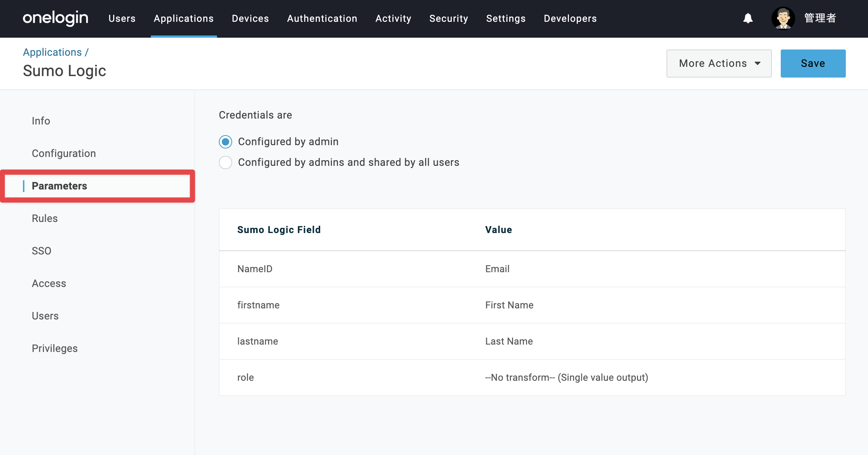Screen dimensions: 868x455
Task: Open the SSO sidebar tab
Action: 41,251
